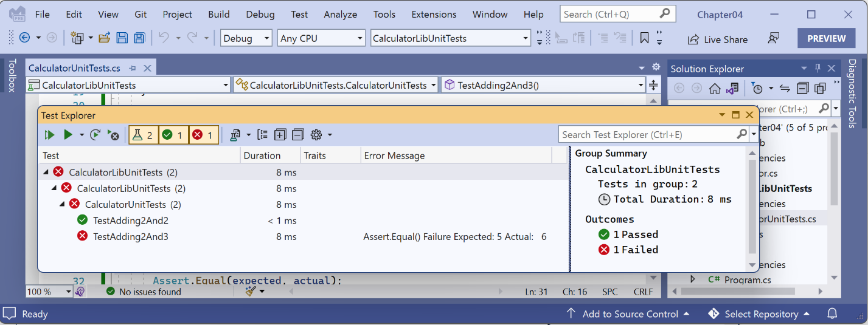
Task: Open the File menu
Action: (x=43, y=14)
